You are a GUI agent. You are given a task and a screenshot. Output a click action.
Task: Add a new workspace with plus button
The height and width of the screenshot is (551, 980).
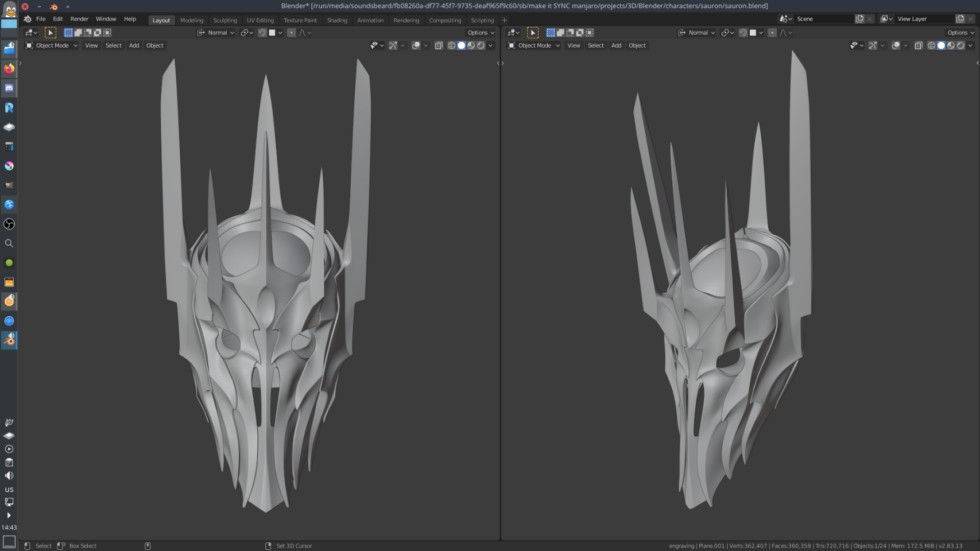pos(505,20)
